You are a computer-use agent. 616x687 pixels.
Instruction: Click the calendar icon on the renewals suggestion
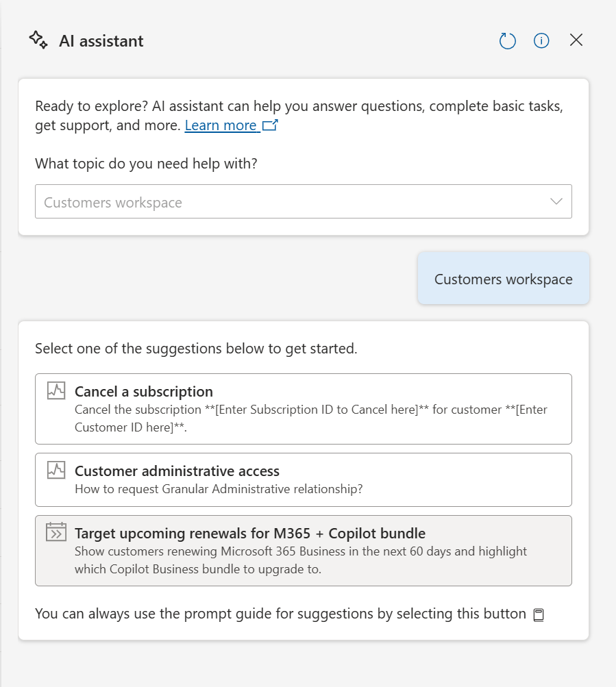point(56,532)
